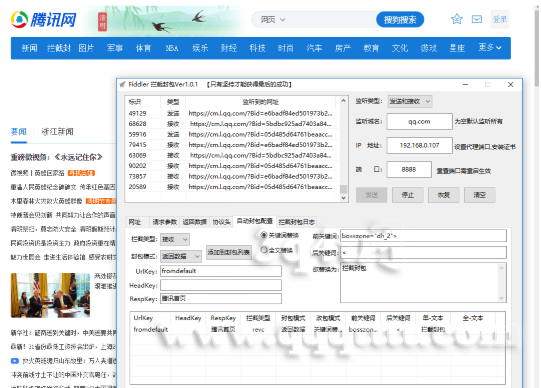This screenshot has width=541, height=388.
Task: Select the fromdefault rule row in packet list
Action: point(317,330)
